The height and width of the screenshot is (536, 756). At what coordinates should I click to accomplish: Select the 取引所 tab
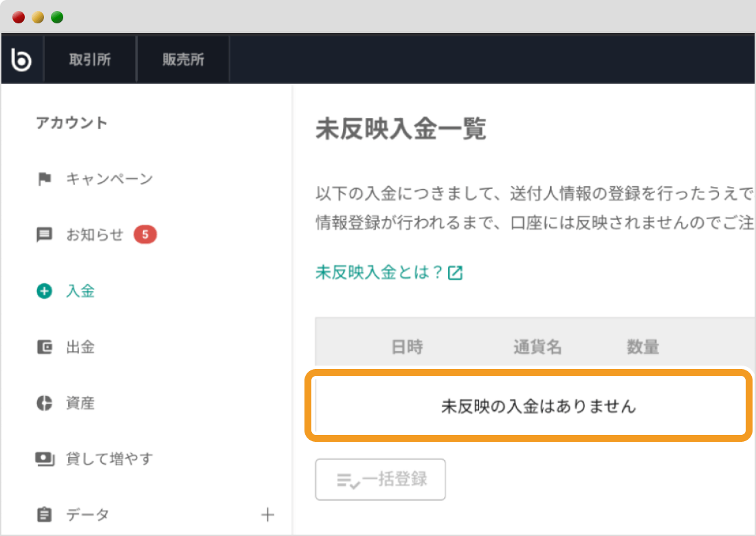point(90,58)
